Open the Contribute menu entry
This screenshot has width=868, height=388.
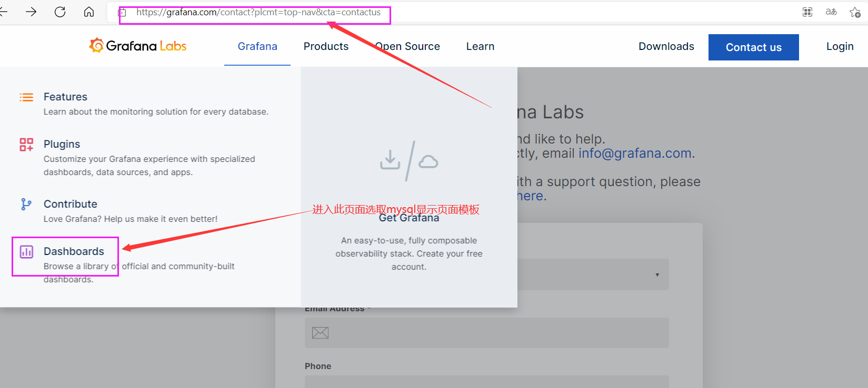point(71,204)
